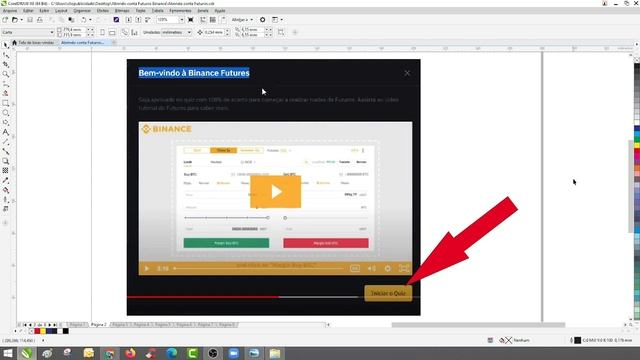Click the vertical scrollbar thumb

tap(631, 186)
